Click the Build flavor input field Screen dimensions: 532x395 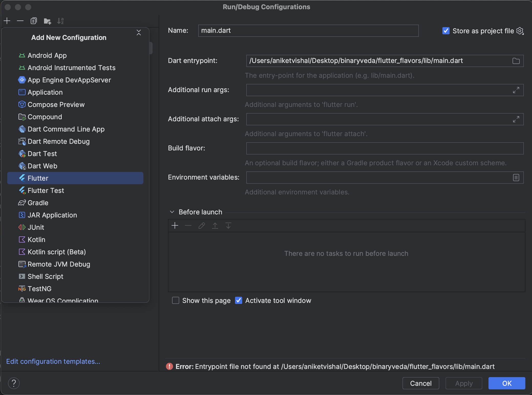(385, 148)
